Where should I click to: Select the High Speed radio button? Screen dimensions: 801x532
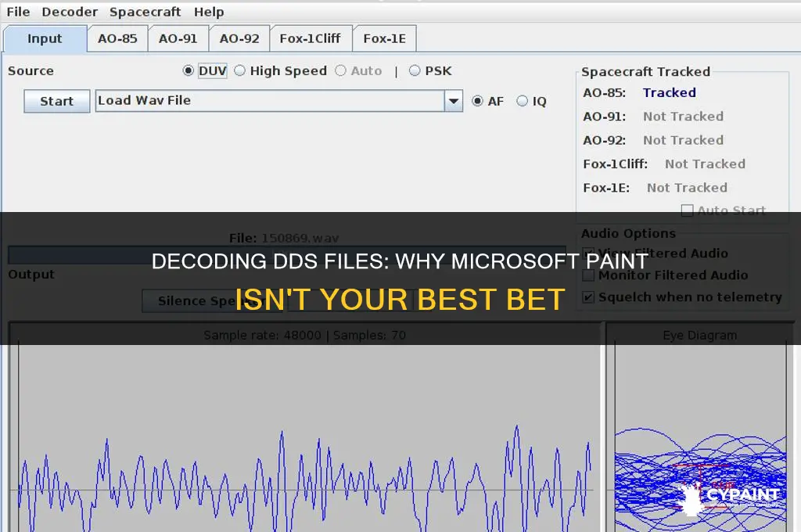click(239, 70)
